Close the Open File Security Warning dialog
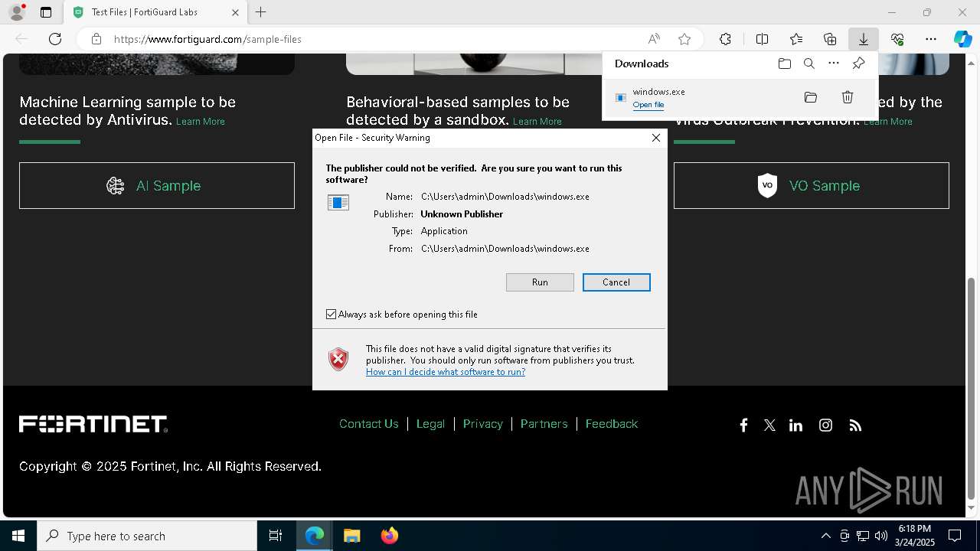Viewport: 980px width, 551px height. (655, 138)
